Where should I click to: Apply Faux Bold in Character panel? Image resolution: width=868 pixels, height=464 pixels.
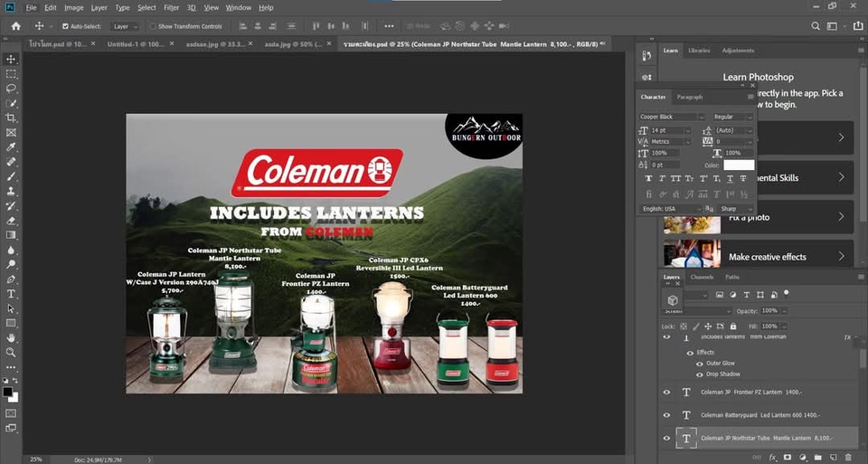[x=648, y=179]
